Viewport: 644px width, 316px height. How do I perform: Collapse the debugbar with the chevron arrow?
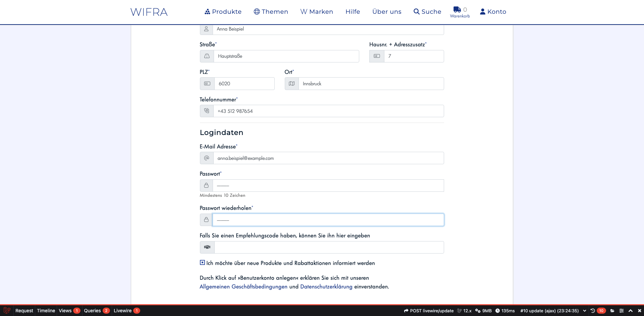click(630, 311)
